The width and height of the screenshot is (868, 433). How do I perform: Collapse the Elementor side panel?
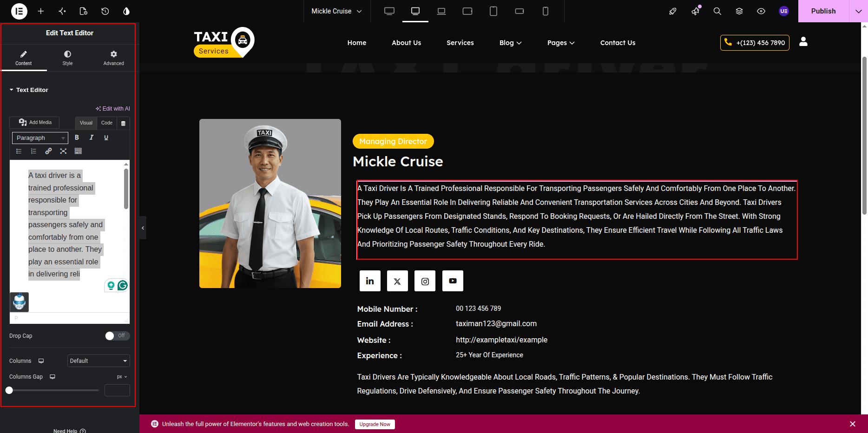coord(143,228)
